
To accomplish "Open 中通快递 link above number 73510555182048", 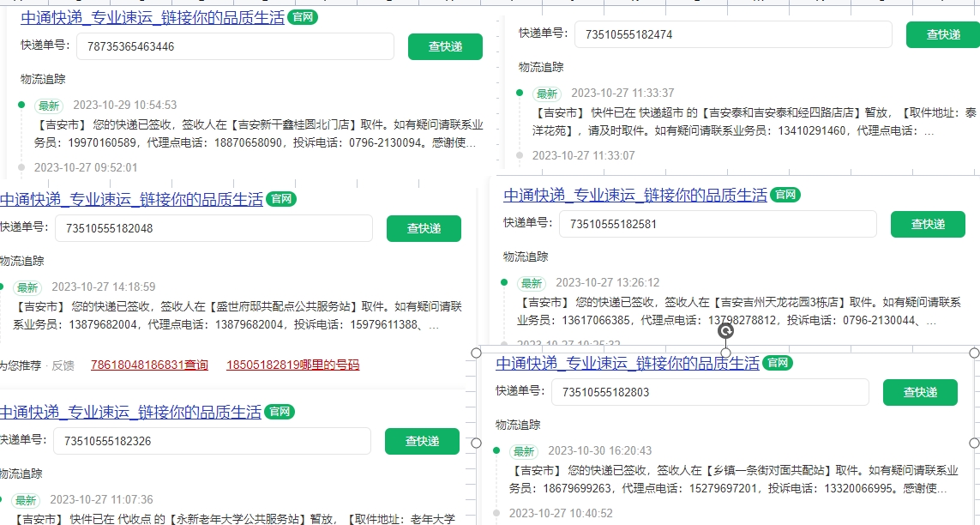I will tap(131, 199).
